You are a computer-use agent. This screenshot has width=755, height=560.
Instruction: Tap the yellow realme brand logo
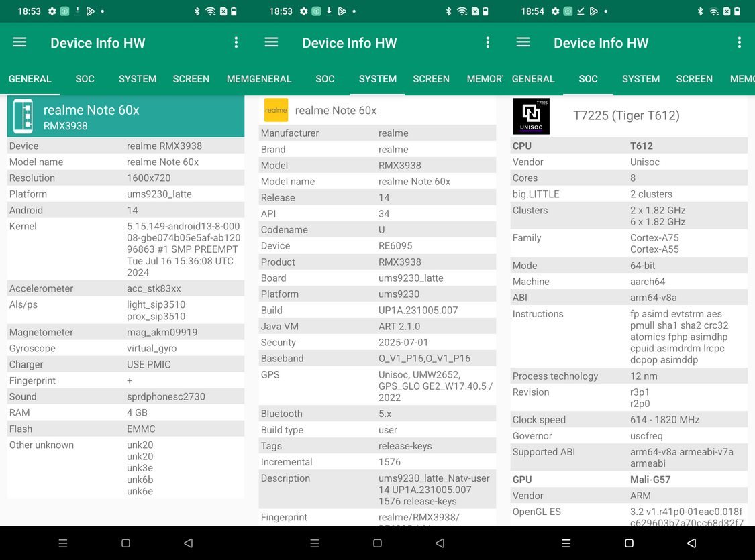click(276, 110)
